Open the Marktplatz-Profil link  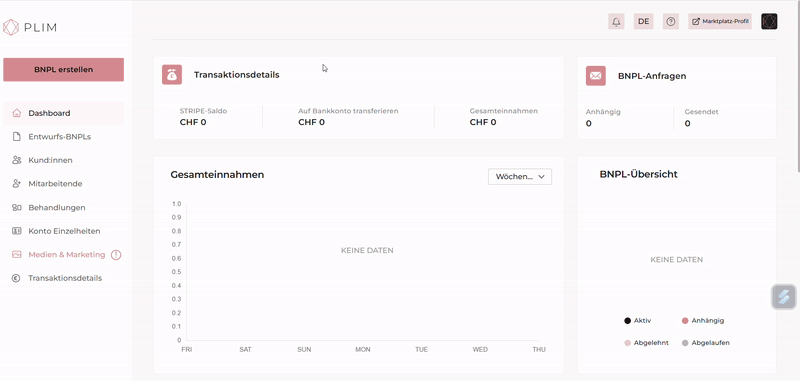pos(720,21)
